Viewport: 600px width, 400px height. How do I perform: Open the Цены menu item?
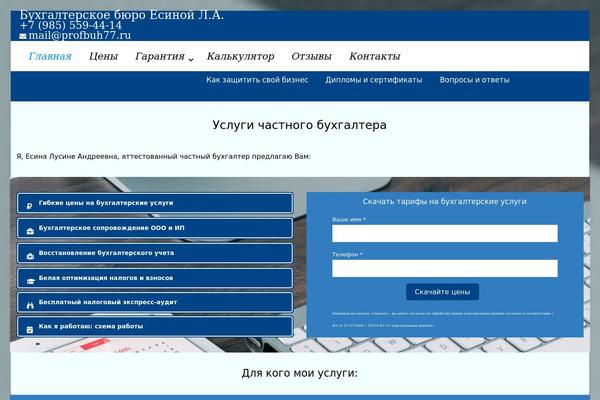pyautogui.click(x=103, y=56)
